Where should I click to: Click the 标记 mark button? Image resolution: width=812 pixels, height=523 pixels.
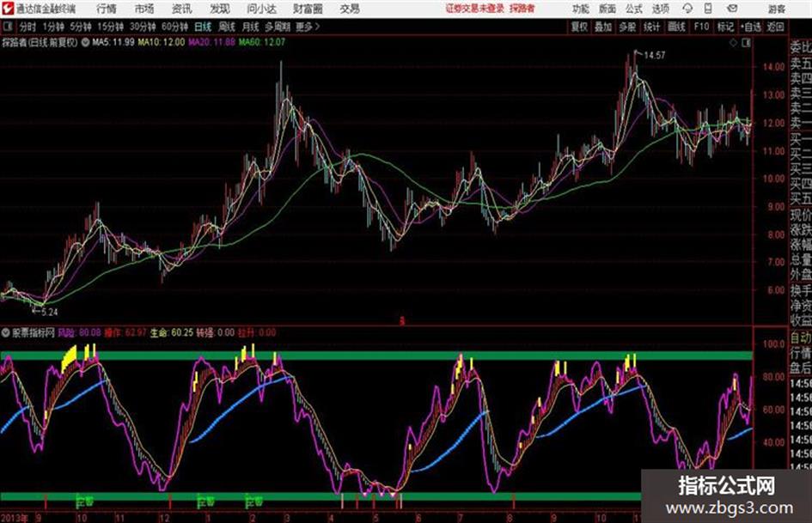[x=725, y=27]
